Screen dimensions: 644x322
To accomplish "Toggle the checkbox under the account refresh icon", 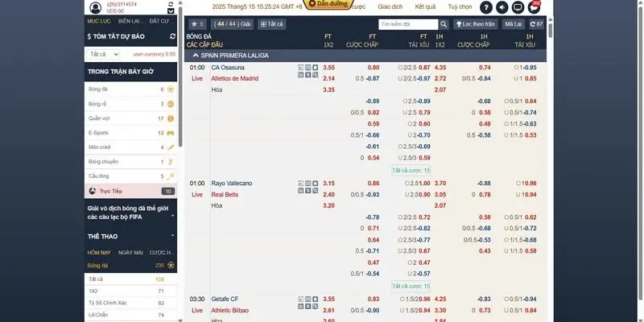I will coord(171,12).
